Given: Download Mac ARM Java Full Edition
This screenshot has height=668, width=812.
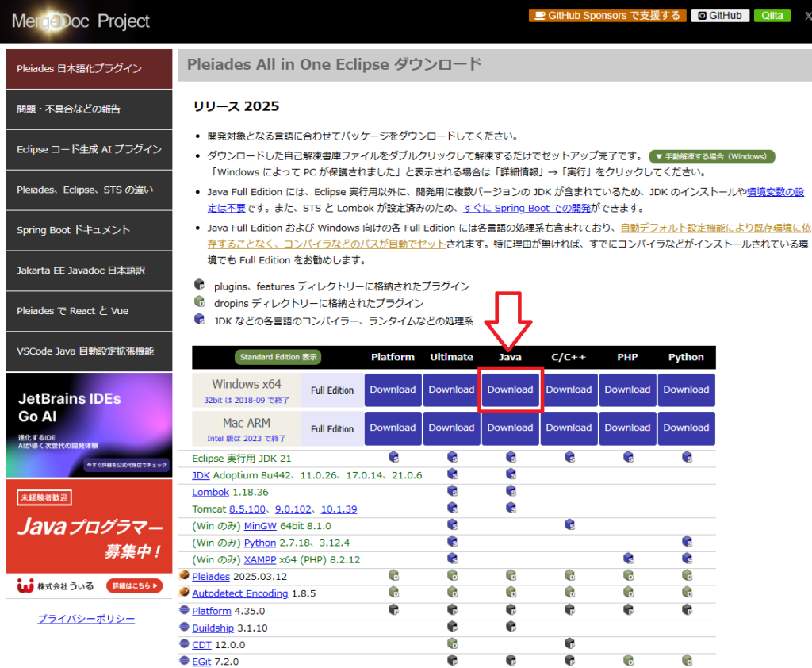Looking at the screenshot, I should [x=510, y=428].
